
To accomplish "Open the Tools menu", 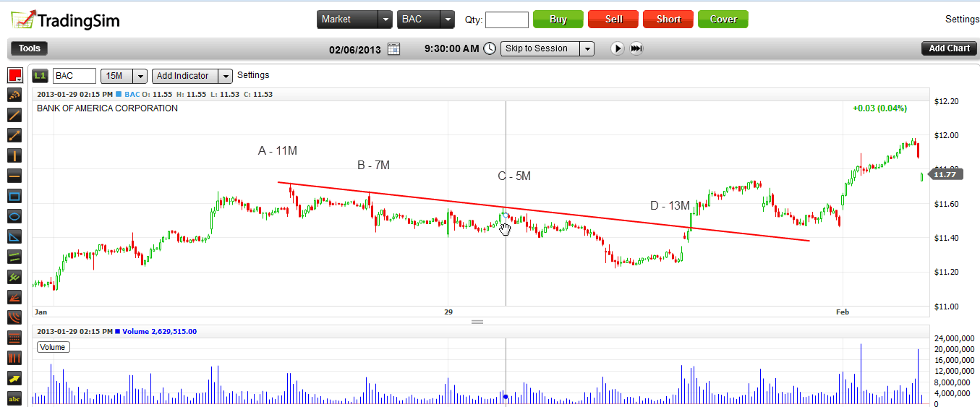I will (30, 48).
